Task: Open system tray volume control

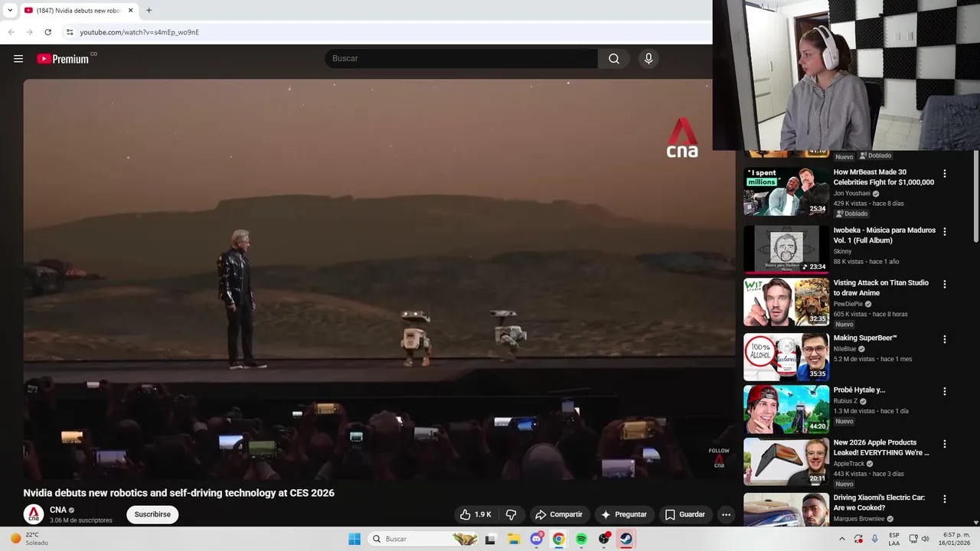Action: (923, 539)
